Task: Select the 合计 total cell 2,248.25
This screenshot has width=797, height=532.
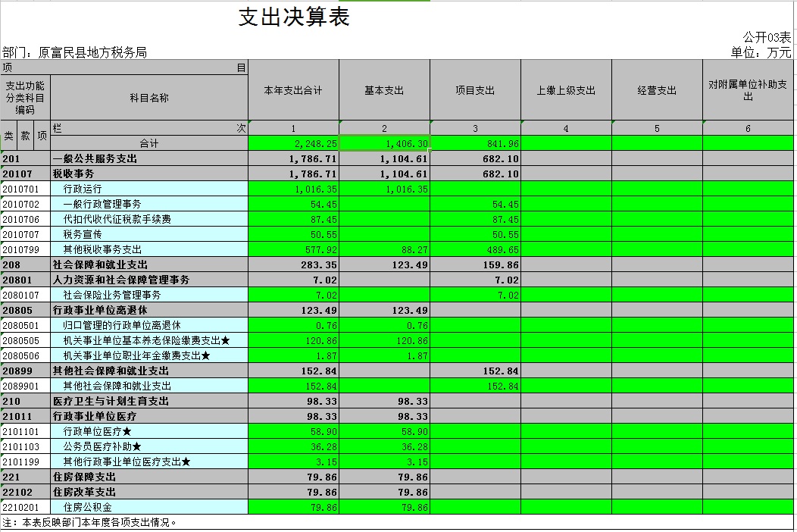Action: tap(293, 143)
